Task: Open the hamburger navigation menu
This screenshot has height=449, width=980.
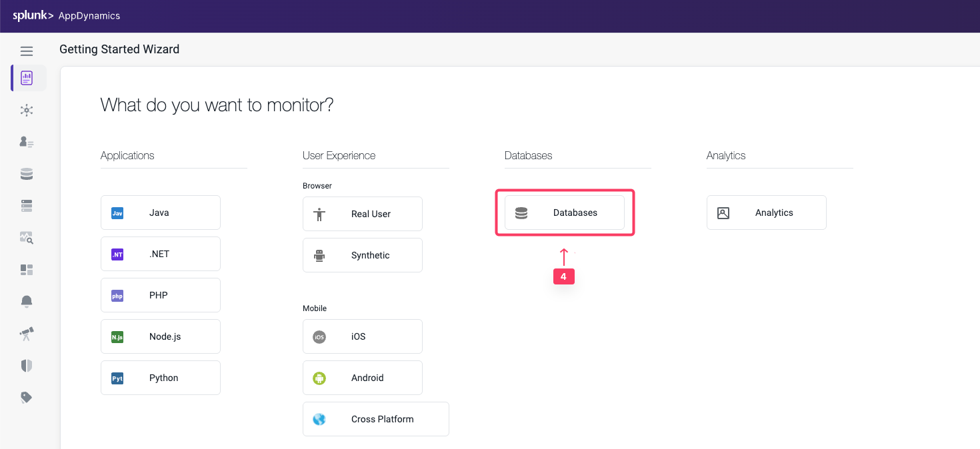Action: coord(27,51)
